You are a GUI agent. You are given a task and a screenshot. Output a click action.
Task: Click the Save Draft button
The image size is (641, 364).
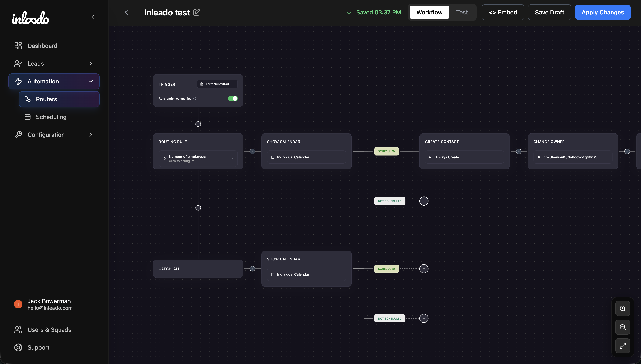pos(549,12)
